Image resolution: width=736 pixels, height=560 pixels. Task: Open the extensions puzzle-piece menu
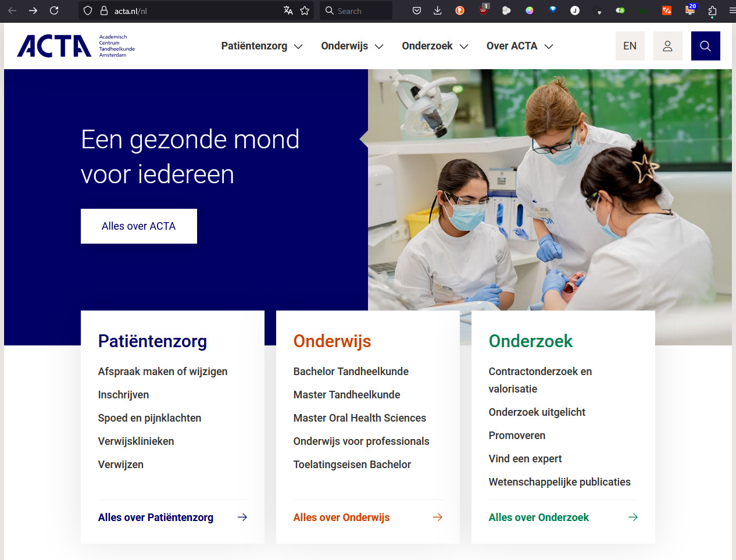click(x=712, y=10)
